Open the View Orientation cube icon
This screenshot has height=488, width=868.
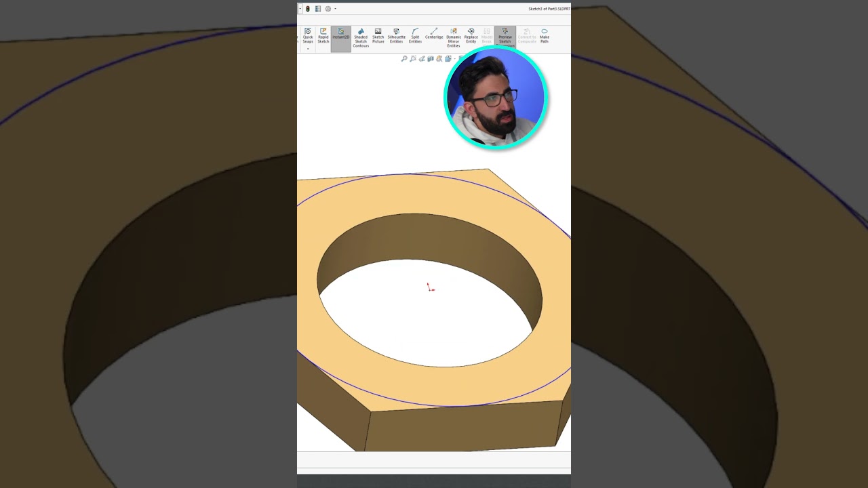pyautogui.click(x=448, y=59)
